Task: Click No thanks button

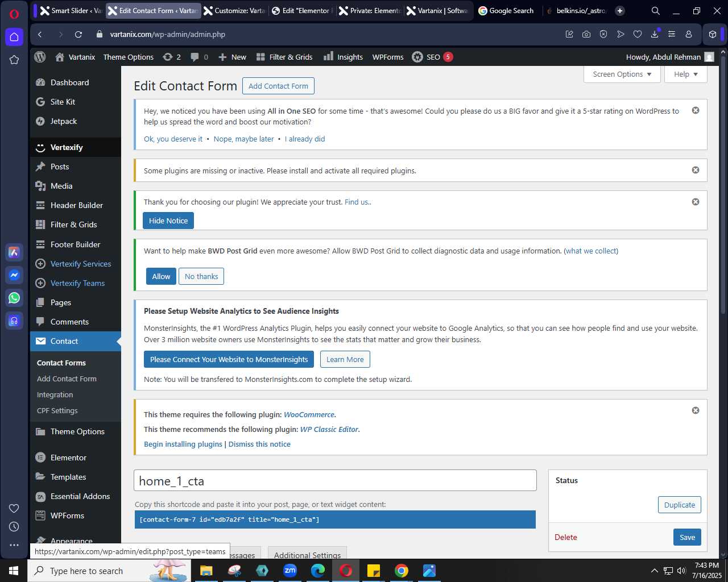Action: click(201, 276)
